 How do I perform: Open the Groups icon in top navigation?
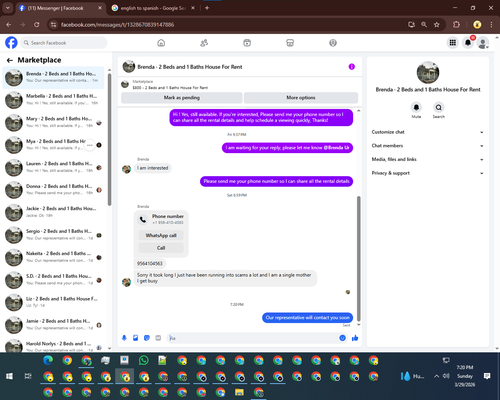click(x=333, y=43)
